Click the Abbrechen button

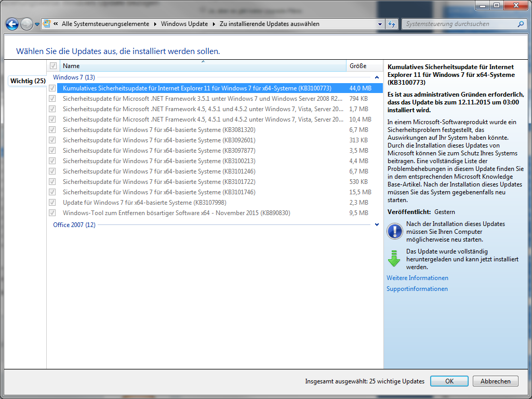click(495, 381)
